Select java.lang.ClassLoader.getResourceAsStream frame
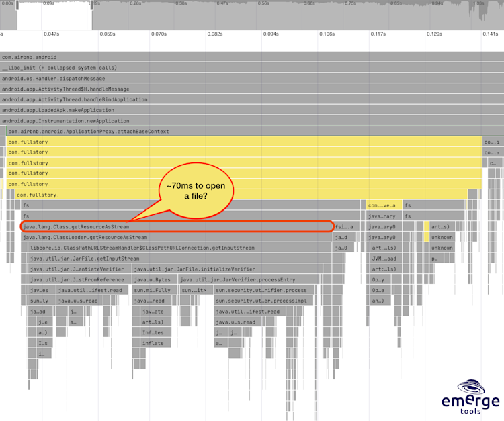The width and height of the screenshot is (504, 421). (177, 237)
